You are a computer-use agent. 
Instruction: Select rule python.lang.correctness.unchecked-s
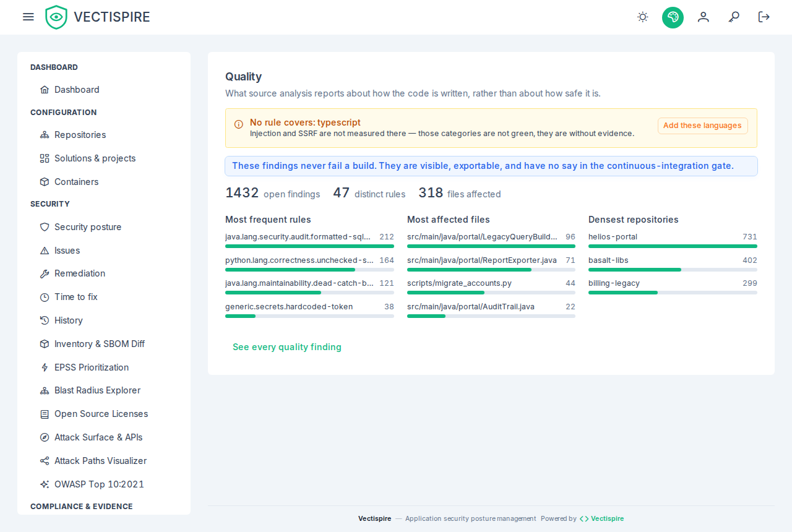[299, 260]
